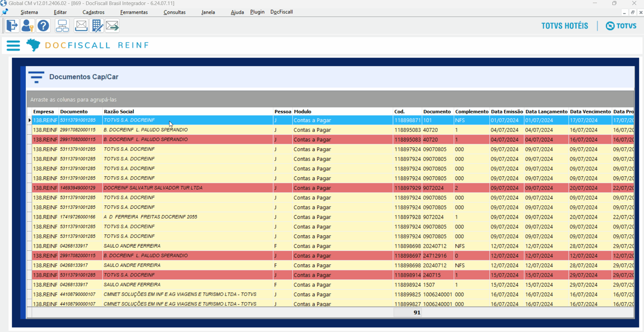Open the Cadastros menu
Image resolution: width=644 pixels, height=332 pixels.
point(93,12)
